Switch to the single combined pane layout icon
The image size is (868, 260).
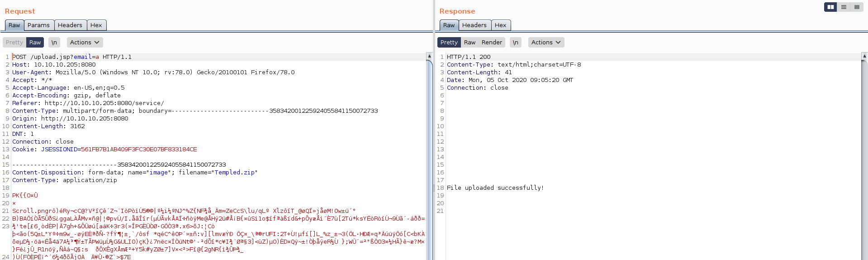coord(857,7)
